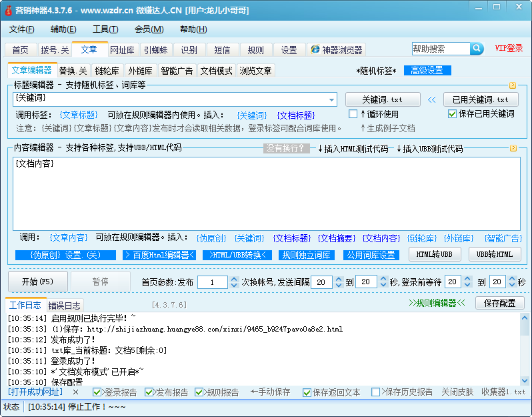Image resolution: width=532 pixels, height=417 pixels.
Task: Open 百度Html编辑器 button
Action: [159, 255]
